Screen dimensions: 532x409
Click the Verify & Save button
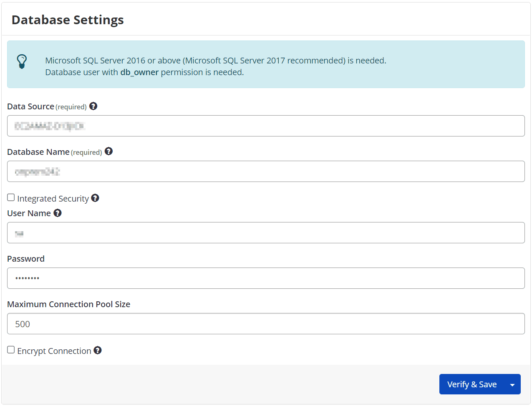click(x=472, y=384)
